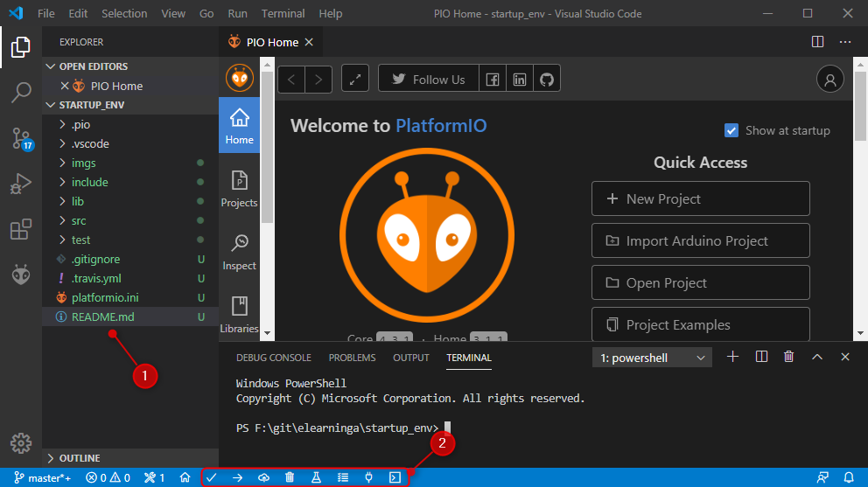This screenshot has height=487, width=868.
Task: Open the Projects page in the PIO sidebar
Action: tap(239, 189)
